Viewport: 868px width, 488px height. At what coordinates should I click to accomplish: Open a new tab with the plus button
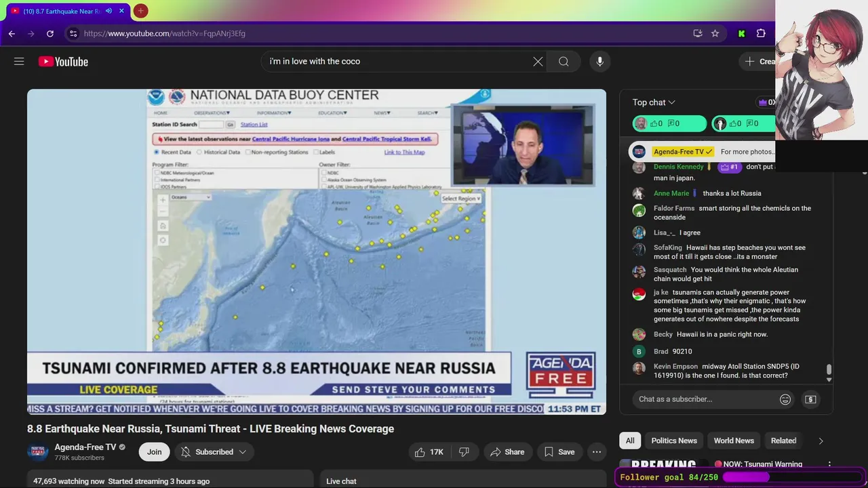[140, 11]
